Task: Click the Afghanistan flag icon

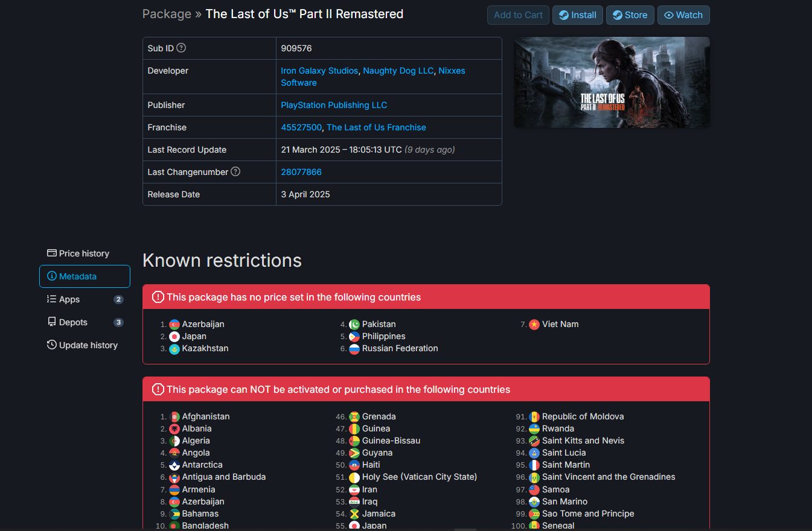Action: (174, 417)
